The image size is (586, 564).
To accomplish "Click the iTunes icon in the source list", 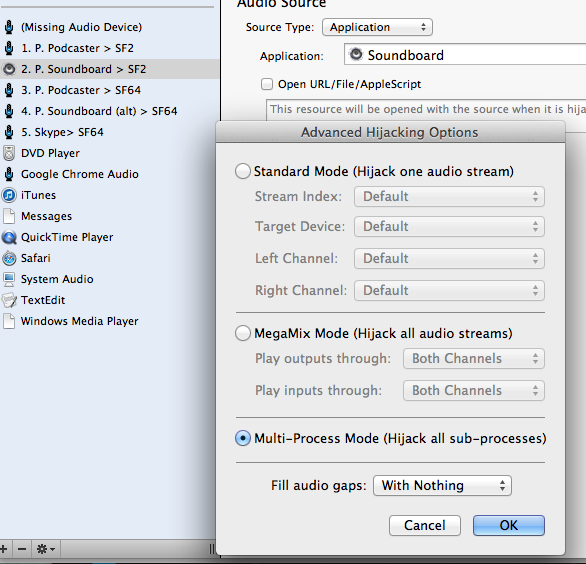I will [x=9, y=195].
